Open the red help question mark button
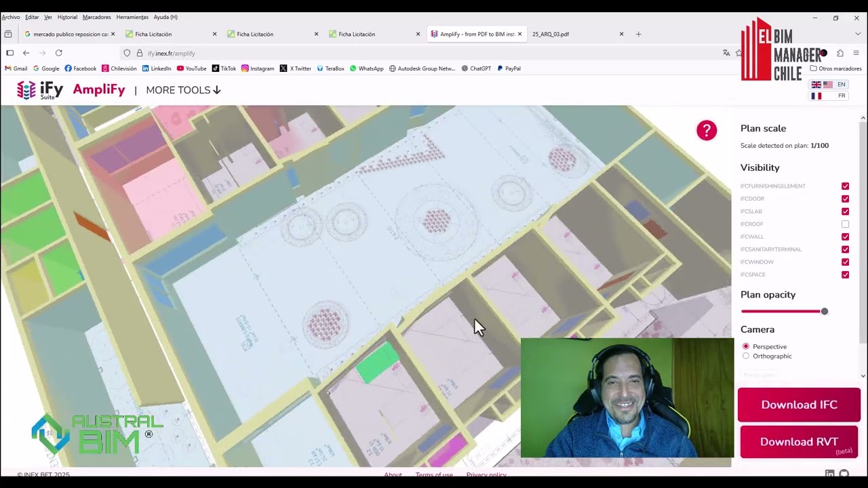 coord(707,130)
